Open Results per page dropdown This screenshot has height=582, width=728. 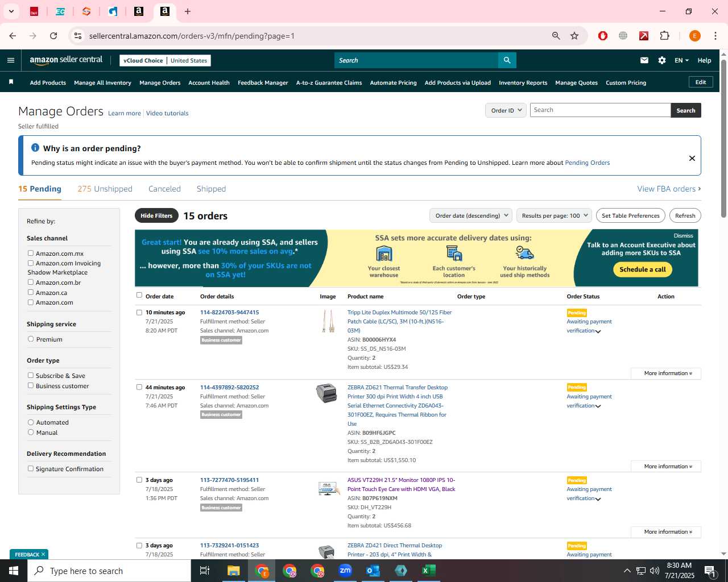click(554, 215)
